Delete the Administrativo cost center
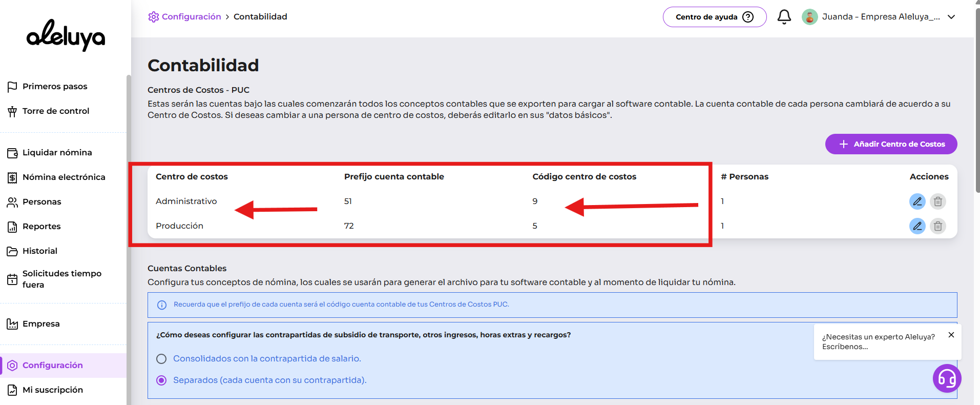This screenshot has width=980, height=405. pos(937,201)
